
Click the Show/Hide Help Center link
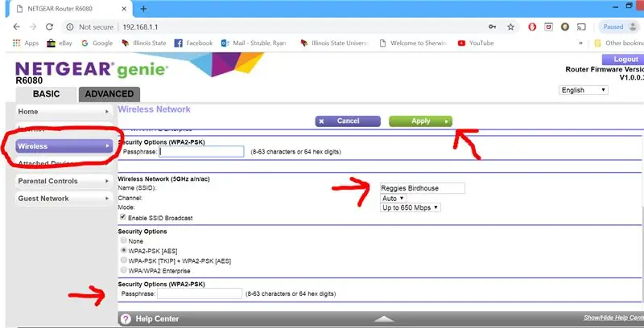(x=613, y=318)
